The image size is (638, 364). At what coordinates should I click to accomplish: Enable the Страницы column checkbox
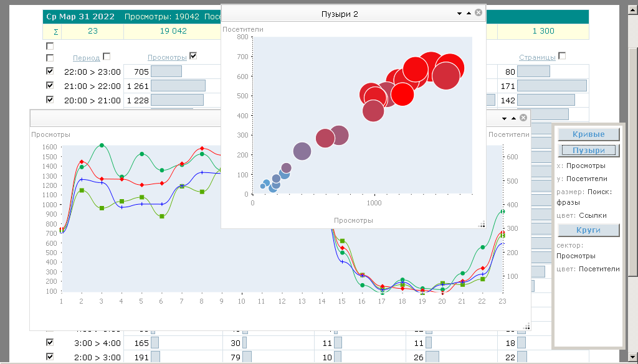pos(562,56)
